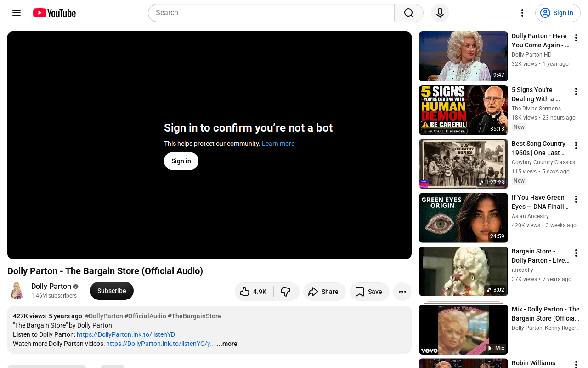
Task: Click 'Bargain Store - Dolly Parton - Live' title
Action: (x=541, y=256)
